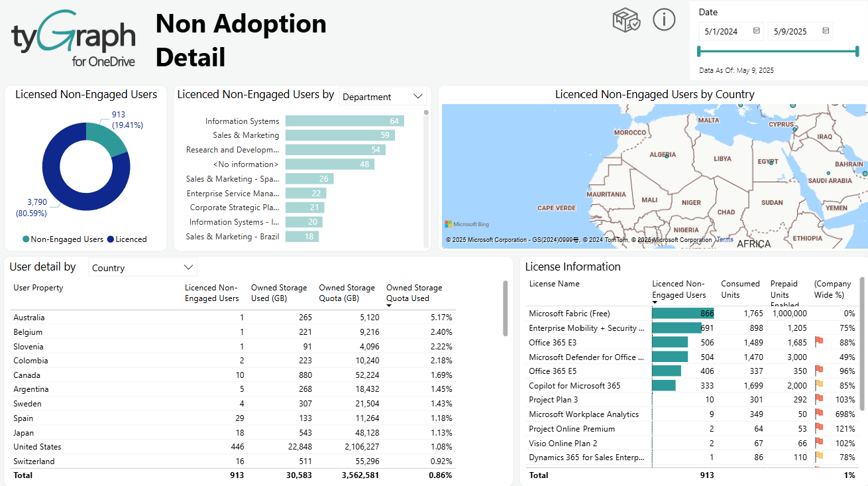
Task: Open the Department dropdown in the bar chart panel
Action: 383,96
